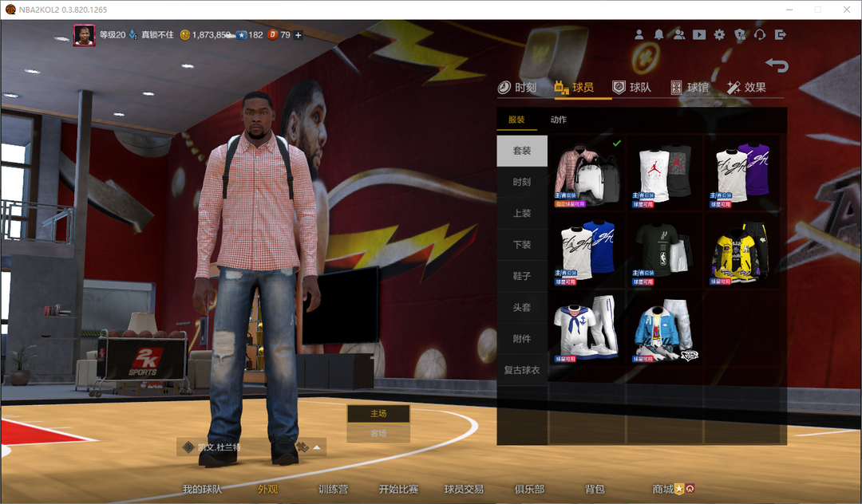Open 球员交易 from bottom navigation
This screenshot has width=862, height=504.
464,489
